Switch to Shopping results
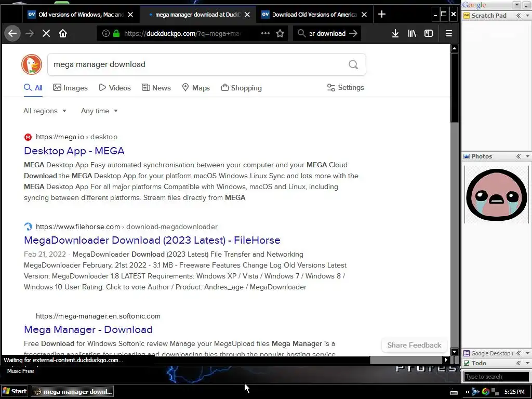This screenshot has width=532, height=399. tap(241, 88)
